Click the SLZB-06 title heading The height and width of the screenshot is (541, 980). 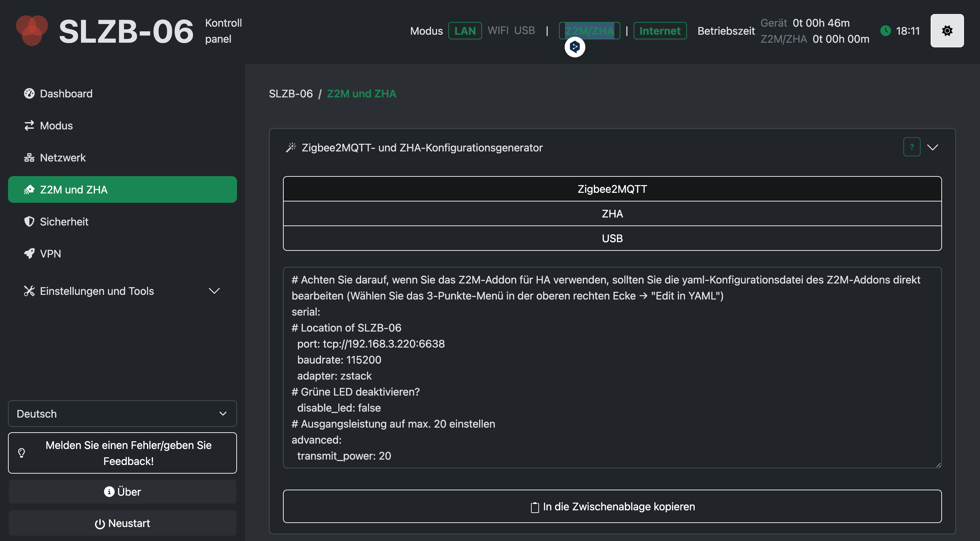point(126,31)
